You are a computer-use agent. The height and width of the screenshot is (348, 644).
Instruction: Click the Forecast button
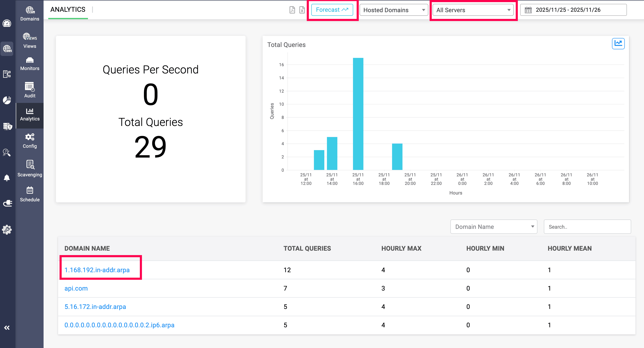332,10
